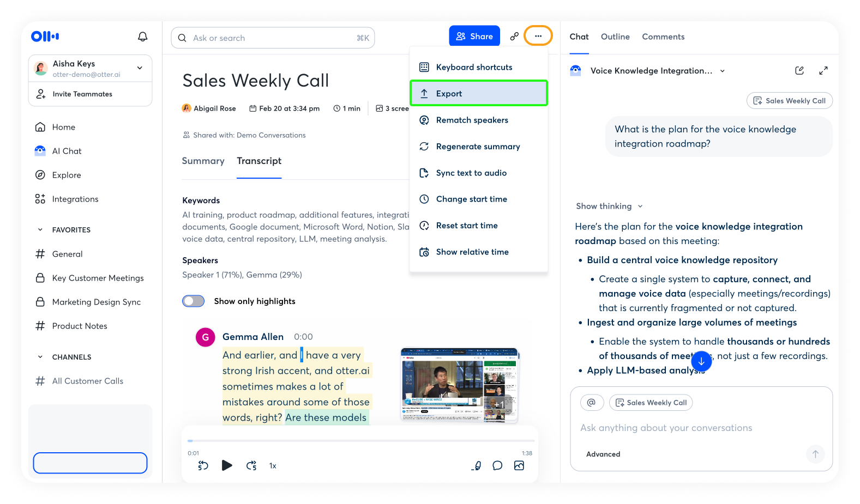Click the notifications bell icon

coord(142,37)
